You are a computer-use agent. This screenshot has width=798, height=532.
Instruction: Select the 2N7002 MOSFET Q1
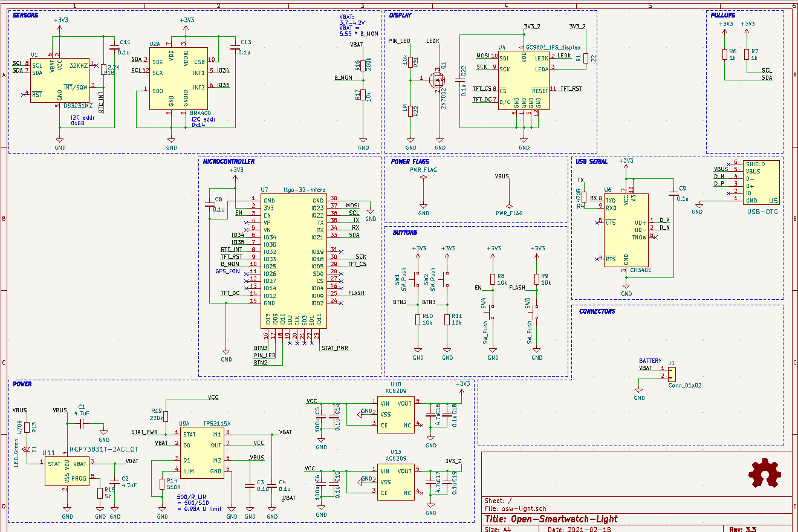436,79
